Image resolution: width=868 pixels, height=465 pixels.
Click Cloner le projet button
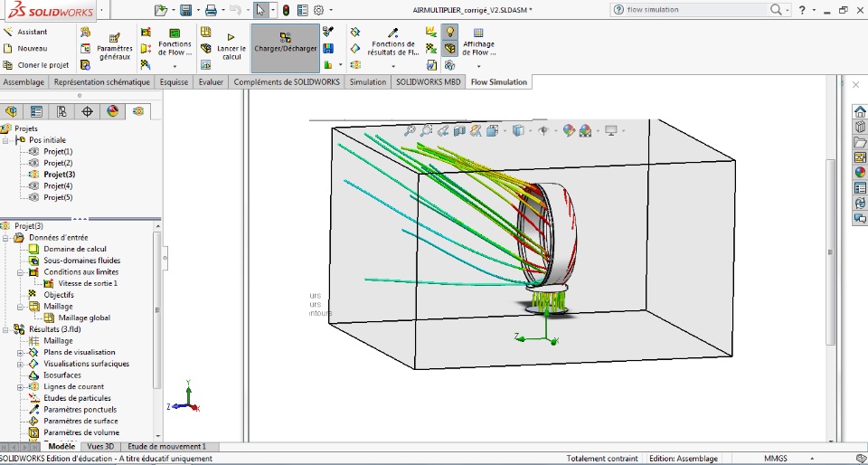pos(36,65)
